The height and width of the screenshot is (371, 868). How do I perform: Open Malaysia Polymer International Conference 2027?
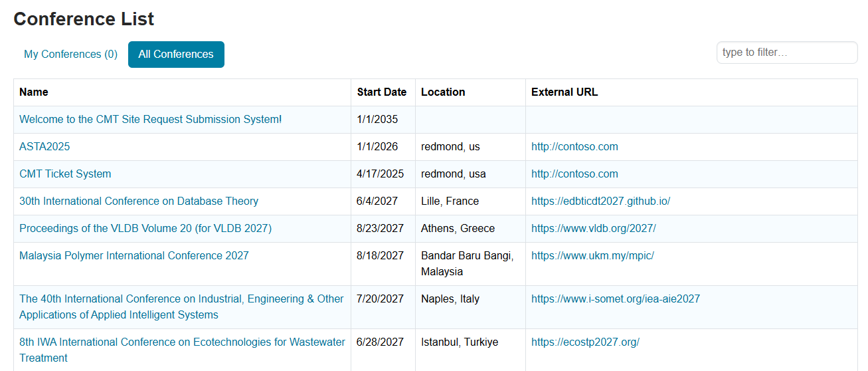(134, 256)
